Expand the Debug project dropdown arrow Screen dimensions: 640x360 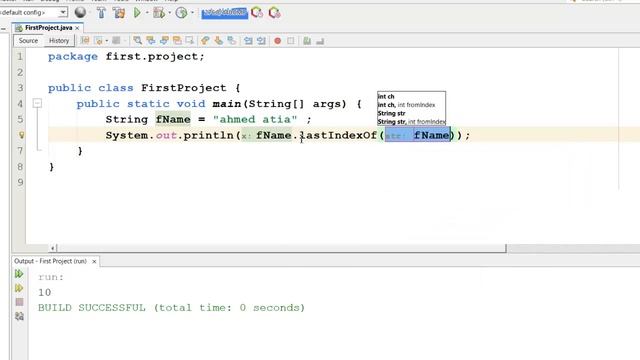(169, 13)
